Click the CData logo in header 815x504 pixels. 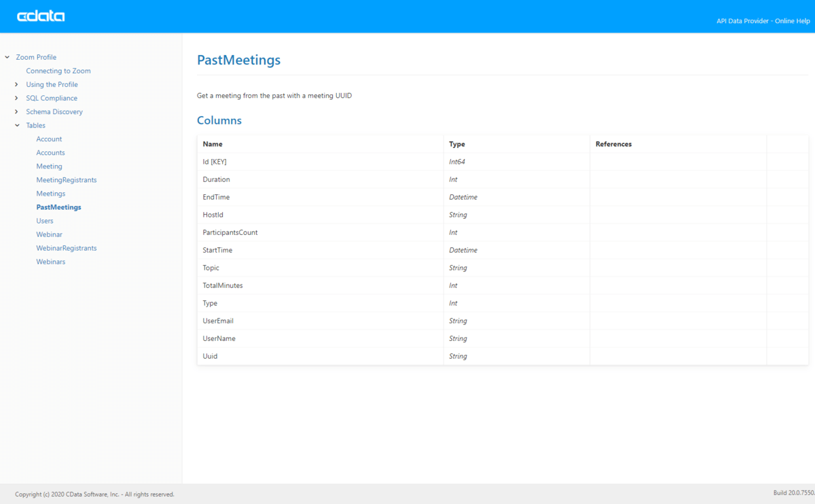point(41,16)
